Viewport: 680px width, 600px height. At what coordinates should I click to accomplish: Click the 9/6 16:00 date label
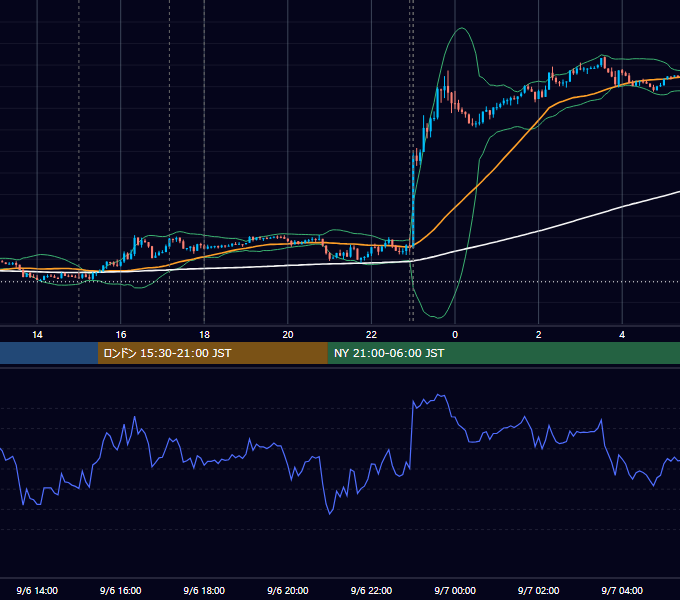point(121,590)
